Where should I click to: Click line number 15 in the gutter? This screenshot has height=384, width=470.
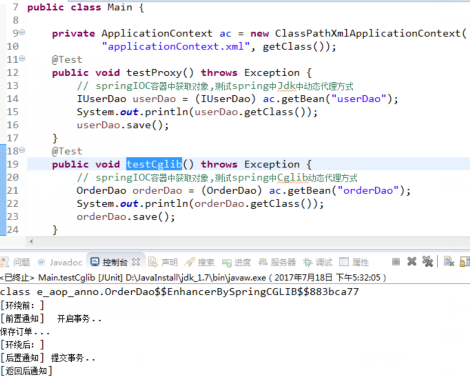(x=13, y=112)
